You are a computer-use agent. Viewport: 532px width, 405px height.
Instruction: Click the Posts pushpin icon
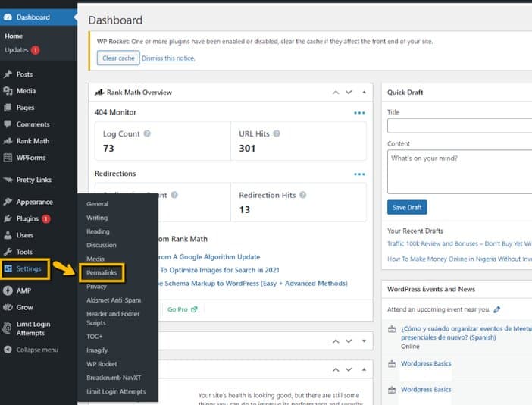(x=8, y=74)
